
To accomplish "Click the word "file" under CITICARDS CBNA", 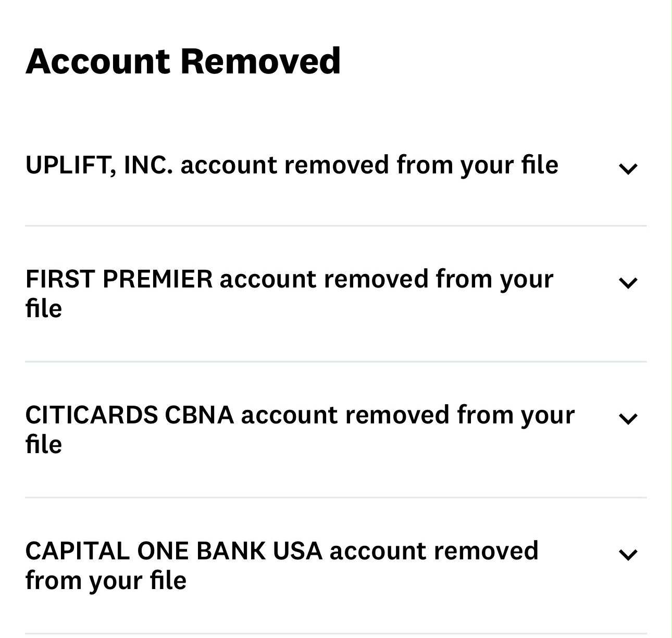I will pos(44,444).
